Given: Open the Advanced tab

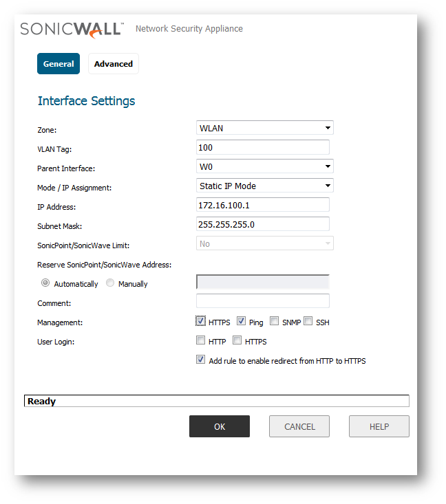Looking at the screenshot, I should 114,64.
